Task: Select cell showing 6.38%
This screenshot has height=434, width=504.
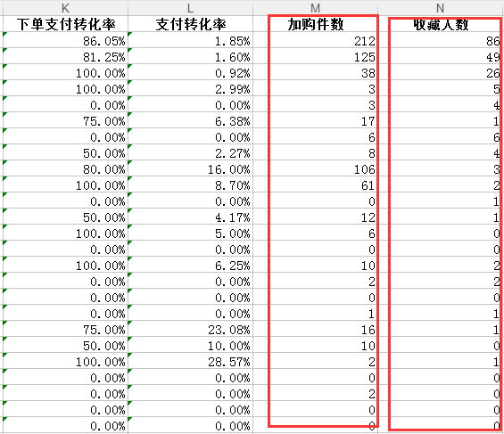Action: pos(191,120)
